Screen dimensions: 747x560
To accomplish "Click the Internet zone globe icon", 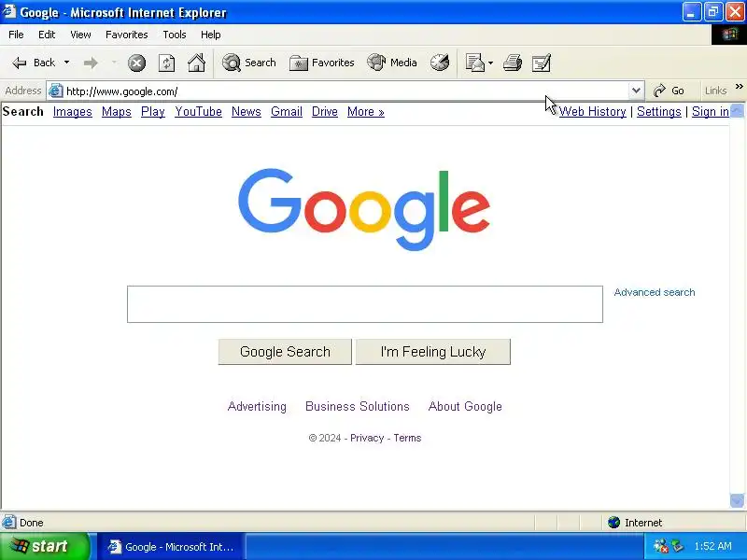I will pyautogui.click(x=613, y=523).
